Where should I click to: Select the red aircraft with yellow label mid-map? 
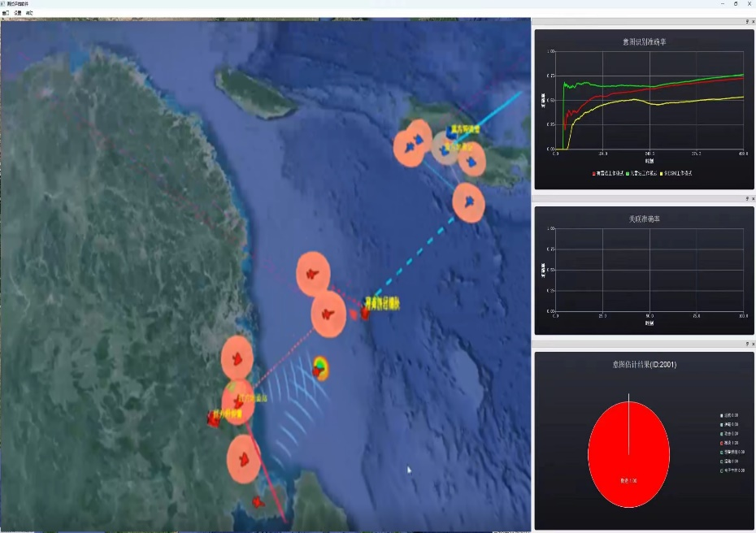click(x=365, y=314)
